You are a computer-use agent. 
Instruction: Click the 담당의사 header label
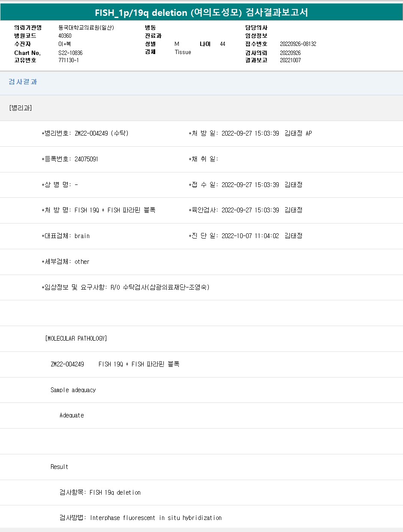click(256, 27)
